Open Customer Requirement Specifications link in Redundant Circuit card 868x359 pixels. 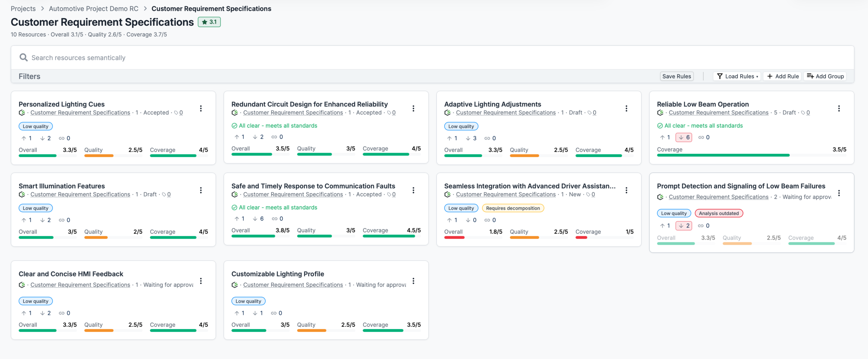click(x=293, y=113)
